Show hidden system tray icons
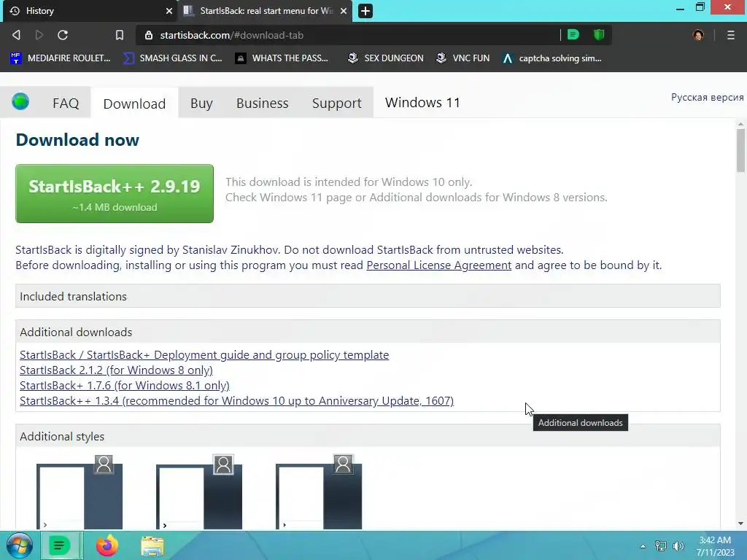The width and height of the screenshot is (747, 560). [x=643, y=546]
